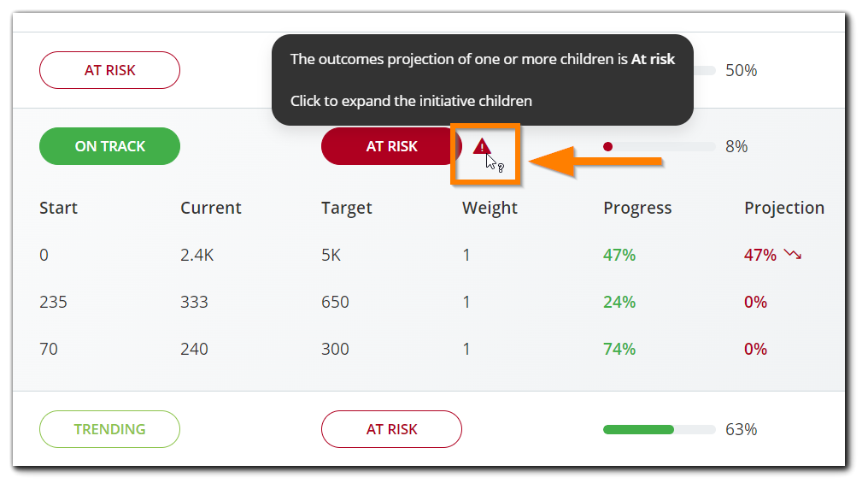Click the Target column header

point(347,208)
